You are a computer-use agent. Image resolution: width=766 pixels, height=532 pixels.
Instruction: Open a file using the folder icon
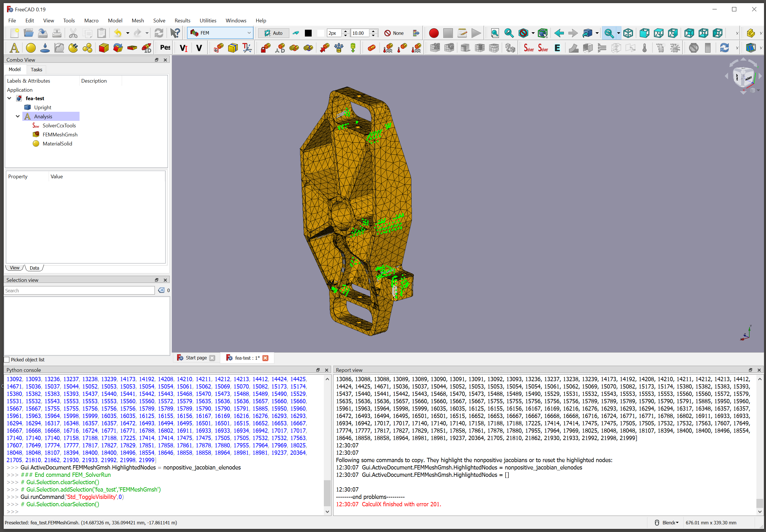[x=29, y=33]
